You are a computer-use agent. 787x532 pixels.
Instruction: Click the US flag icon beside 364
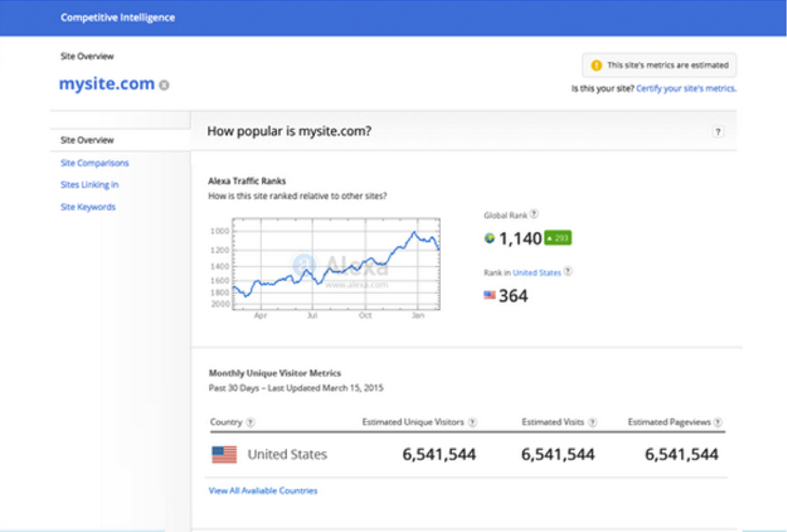click(x=490, y=295)
